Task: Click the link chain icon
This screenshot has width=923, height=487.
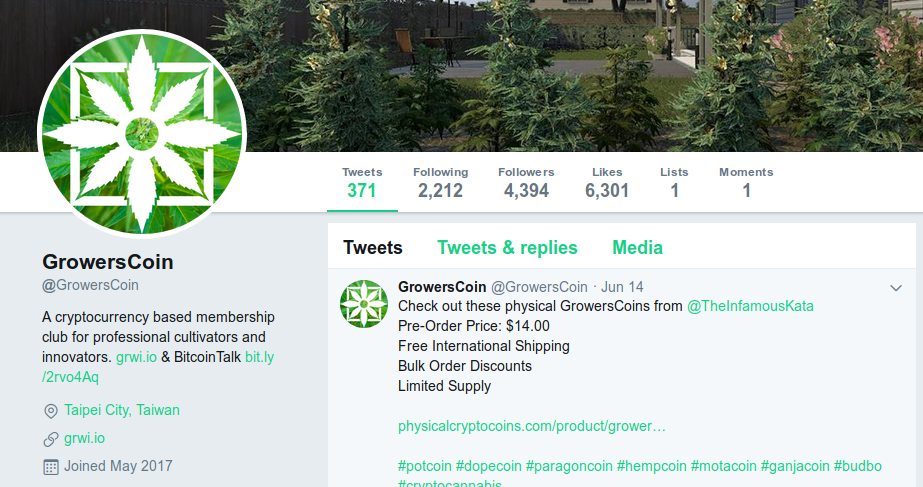Action: [x=51, y=439]
